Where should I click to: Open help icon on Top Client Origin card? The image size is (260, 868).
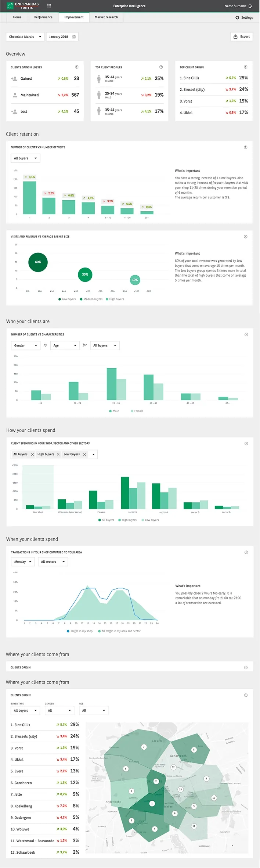coord(246,67)
